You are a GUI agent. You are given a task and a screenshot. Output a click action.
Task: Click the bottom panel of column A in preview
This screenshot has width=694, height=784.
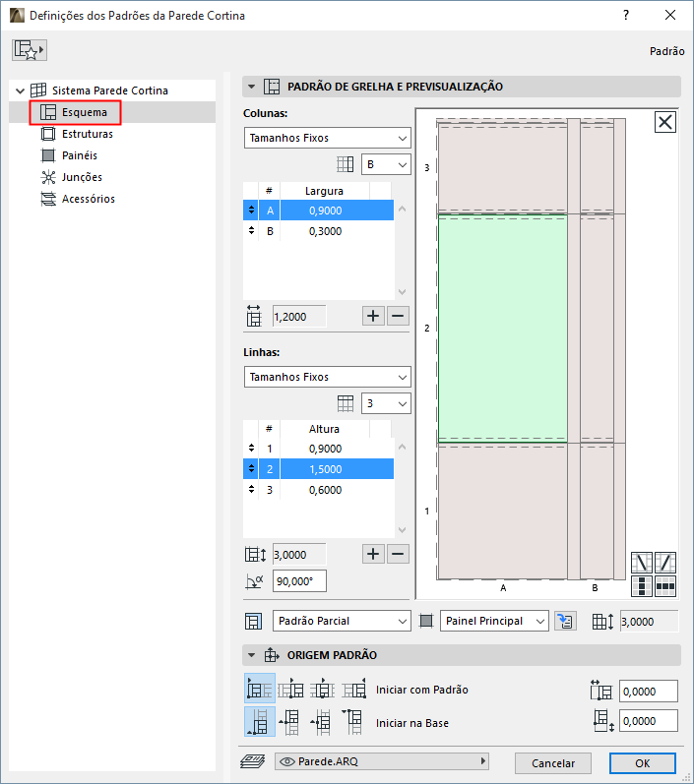503,511
